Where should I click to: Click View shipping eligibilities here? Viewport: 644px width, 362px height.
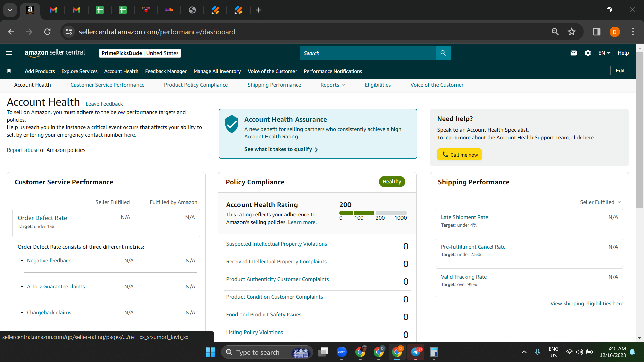587,304
